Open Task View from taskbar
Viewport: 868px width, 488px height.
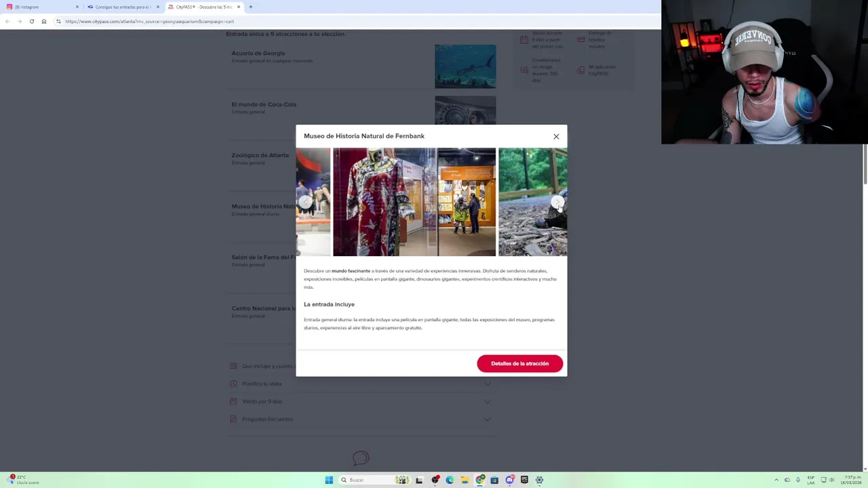click(x=419, y=480)
